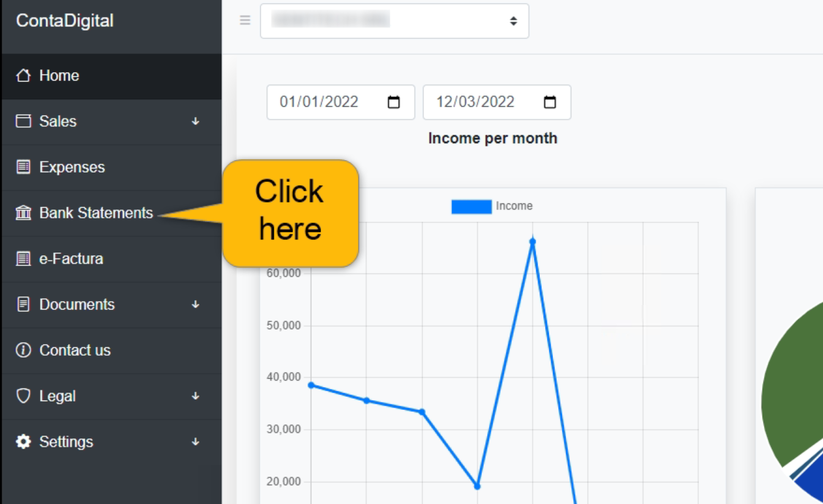Click the e-Factura table icon
The width and height of the screenshot is (823, 504).
coord(23,258)
